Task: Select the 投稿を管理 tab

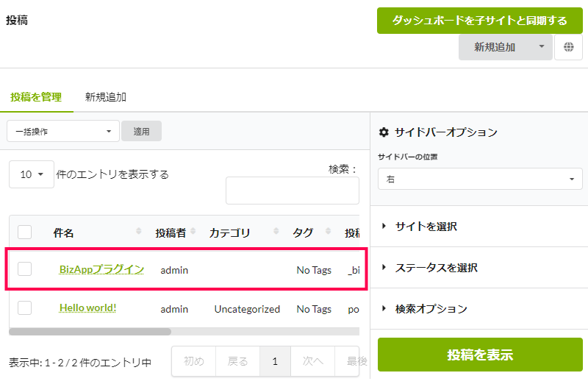Action: pos(36,97)
